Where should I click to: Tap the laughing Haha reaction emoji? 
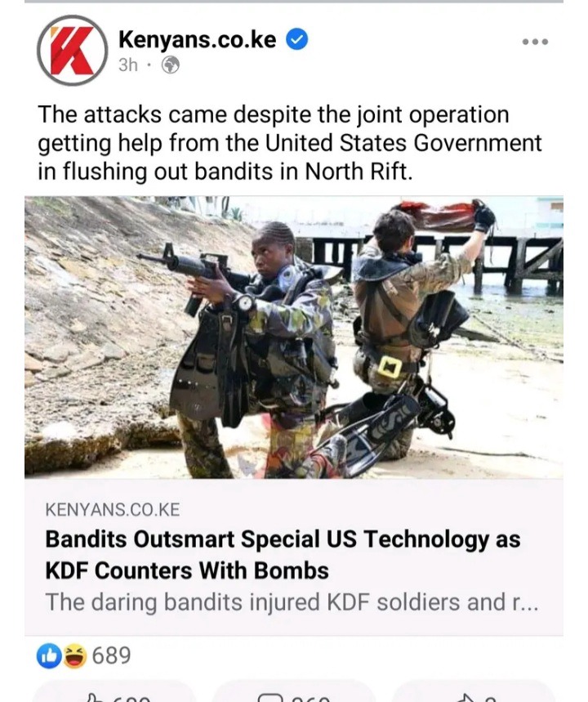(x=75, y=656)
